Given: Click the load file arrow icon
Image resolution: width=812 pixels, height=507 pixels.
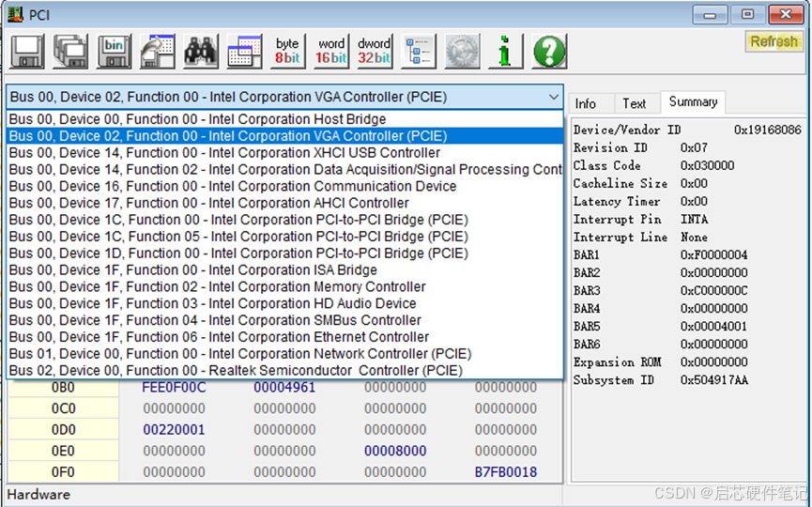Looking at the screenshot, I should coord(158,52).
